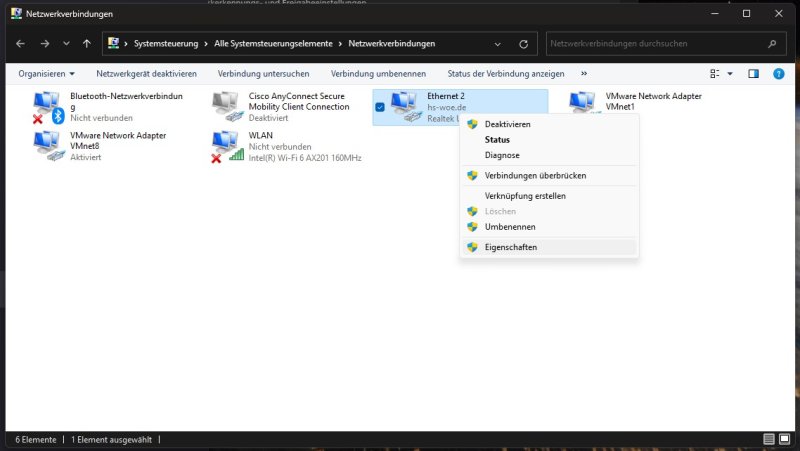Click Umbenennen in the context menu
The height and width of the screenshot is (451, 800).
(x=549, y=227)
